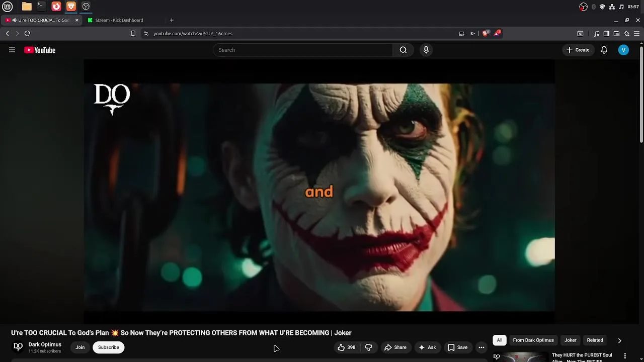Close the YouTube browser tab
The height and width of the screenshot is (362, 644).
[77, 20]
